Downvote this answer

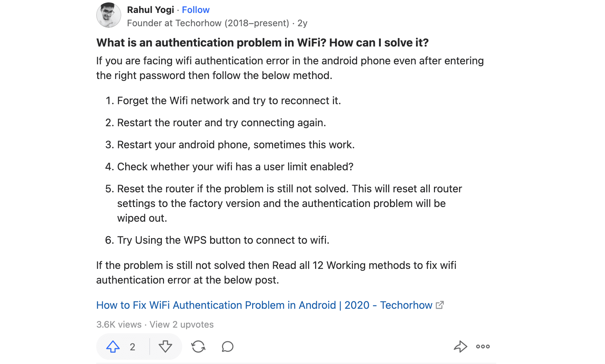165,347
